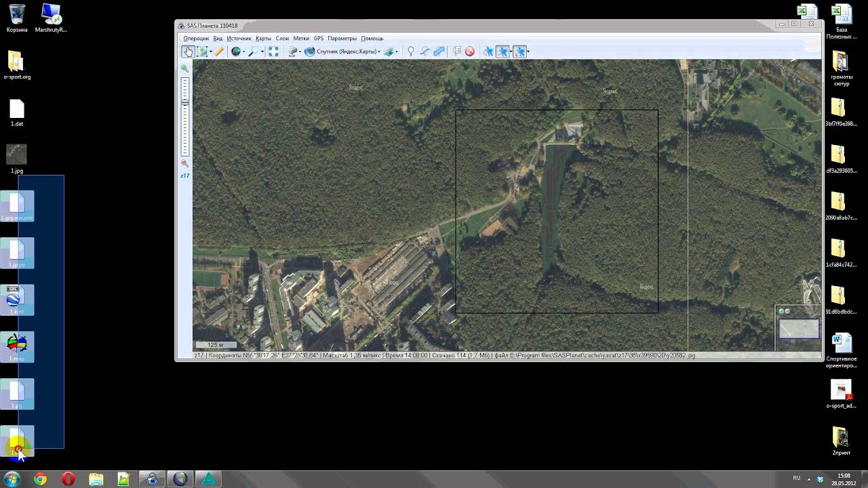Select 2принт archive on desktop
This screenshot has width=868, height=488.
(x=841, y=441)
